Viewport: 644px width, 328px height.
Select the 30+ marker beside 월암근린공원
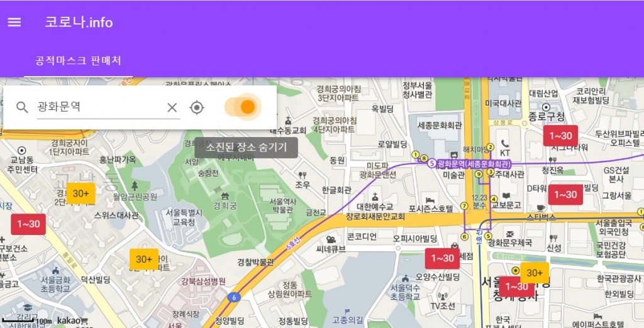(x=81, y=194)
